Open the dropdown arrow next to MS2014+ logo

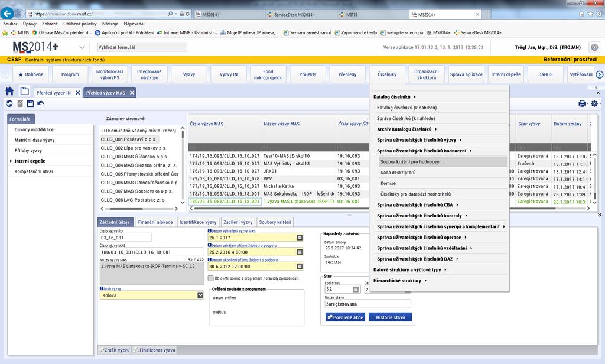click(x=82, y=47)
